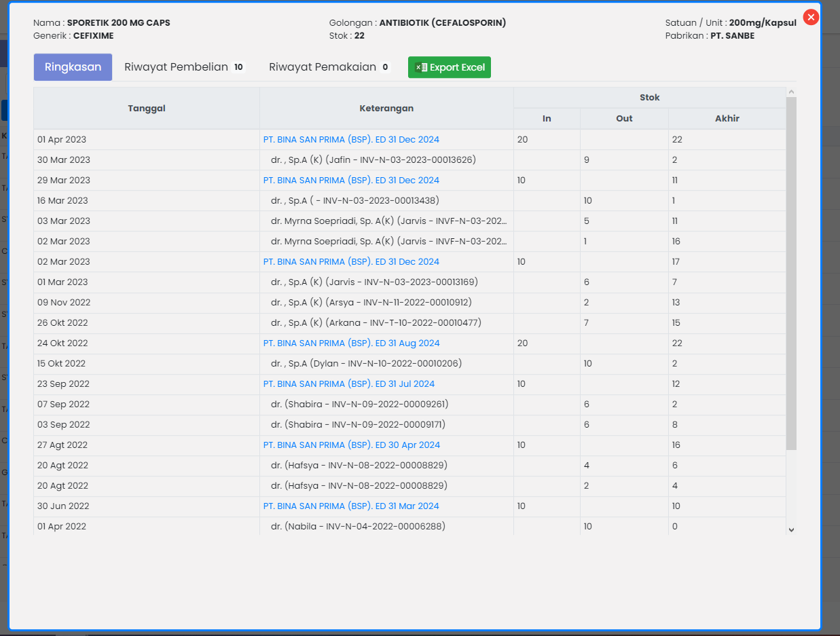Click the scroll up arrow of the table
840x636 pixels.
click(791, 92)
